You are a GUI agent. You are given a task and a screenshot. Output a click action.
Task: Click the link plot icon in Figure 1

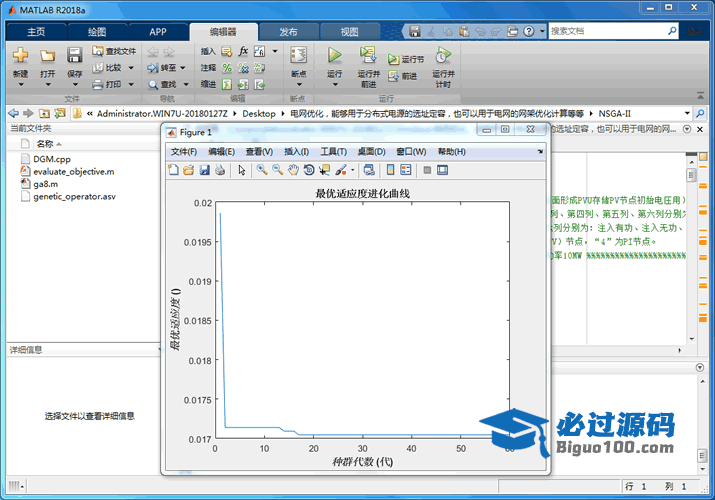pos(369,170)
